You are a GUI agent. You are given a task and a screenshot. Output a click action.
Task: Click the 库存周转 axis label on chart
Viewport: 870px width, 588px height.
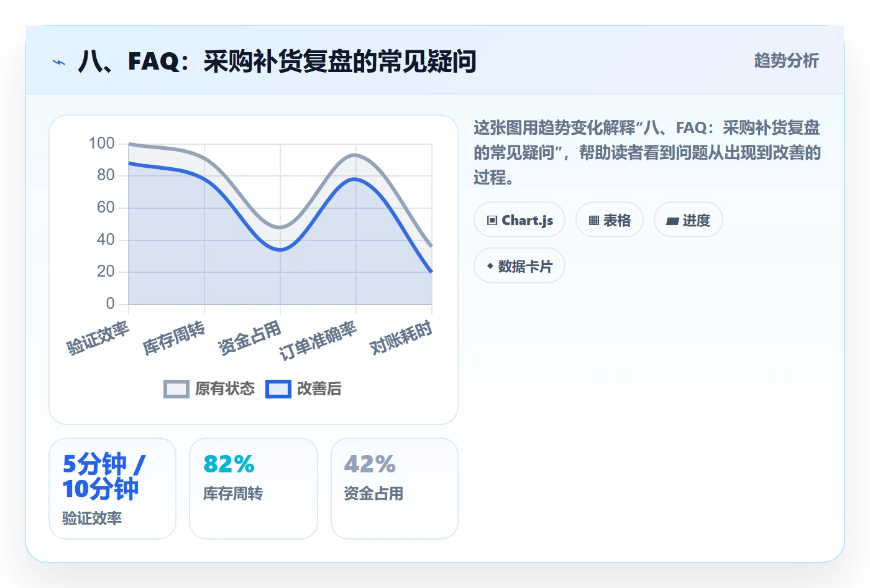[174, 338]
